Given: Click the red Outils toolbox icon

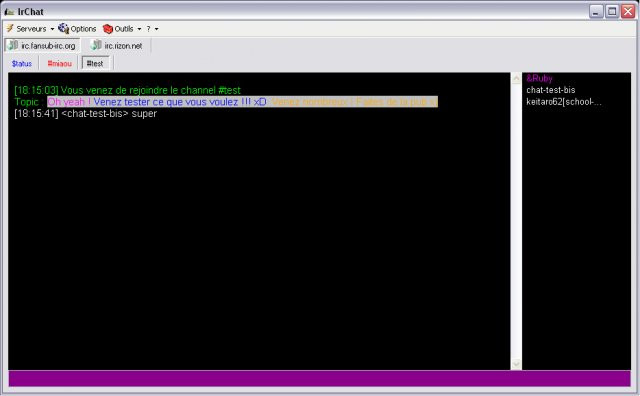Looking at the screenshot, I should pyautogui.click(x=108, y=29).
